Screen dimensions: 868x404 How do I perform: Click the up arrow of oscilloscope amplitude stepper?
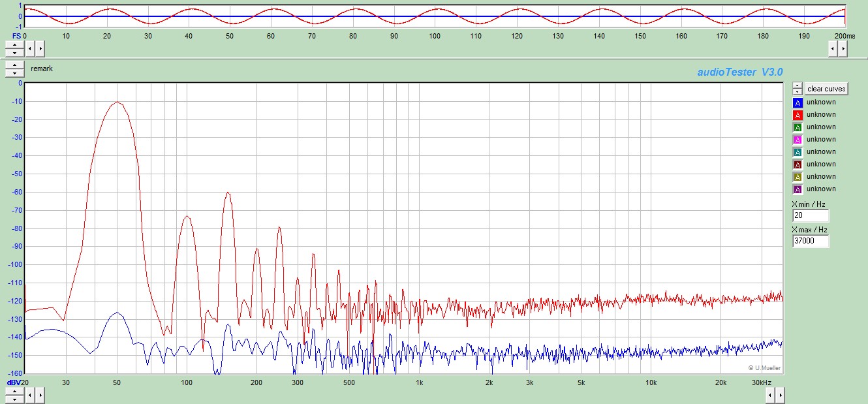pos(14,45)
